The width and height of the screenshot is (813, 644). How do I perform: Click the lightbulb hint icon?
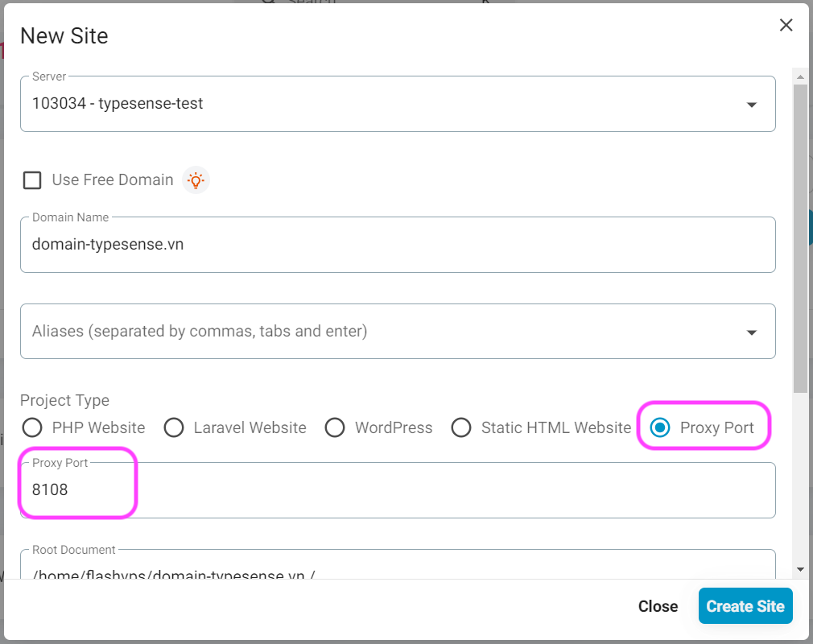pos(196,180)
